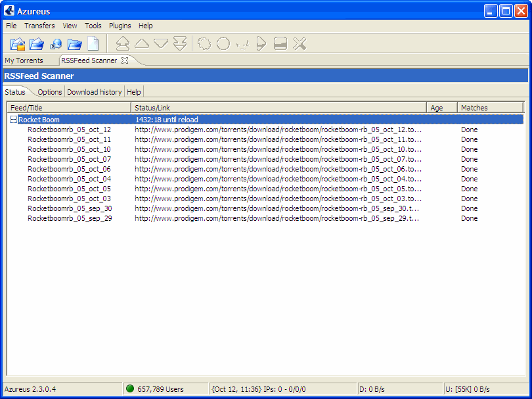Select Rocketboomrb_05_oct_10 entry
This screenshot has height=399, width=532.
click(69, 149)
